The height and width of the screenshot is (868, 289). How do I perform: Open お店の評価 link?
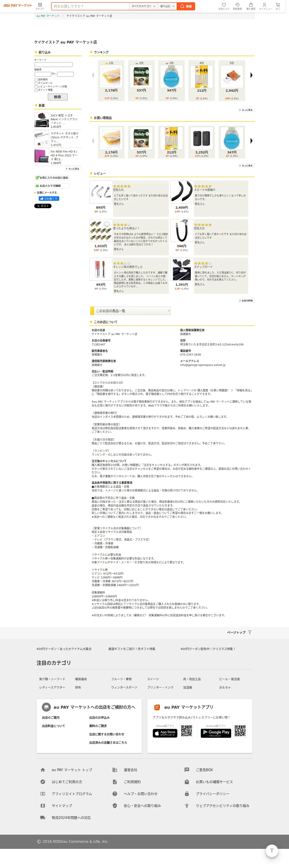[x=246, y=301]
